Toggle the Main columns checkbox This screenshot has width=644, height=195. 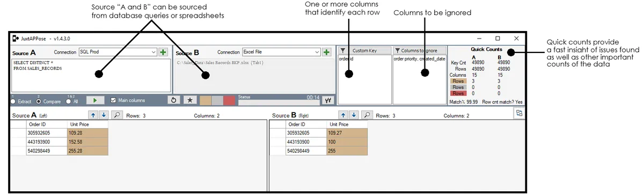113,100
